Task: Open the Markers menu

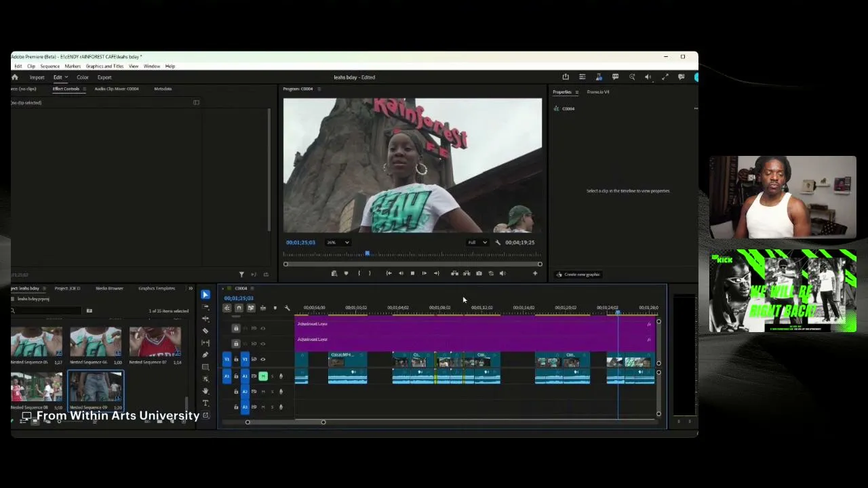Action: (73, 66)
